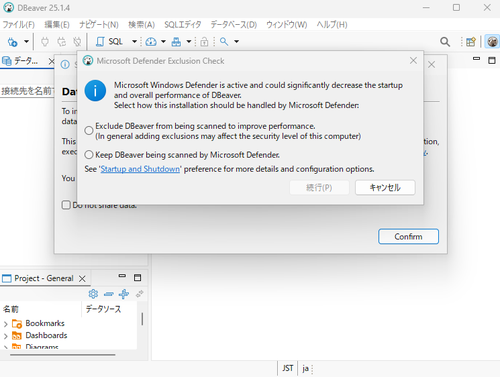This screenshot has height=377, width=500.
Task: Open the 検索(A) menu
Action: [x=141, y=25]
